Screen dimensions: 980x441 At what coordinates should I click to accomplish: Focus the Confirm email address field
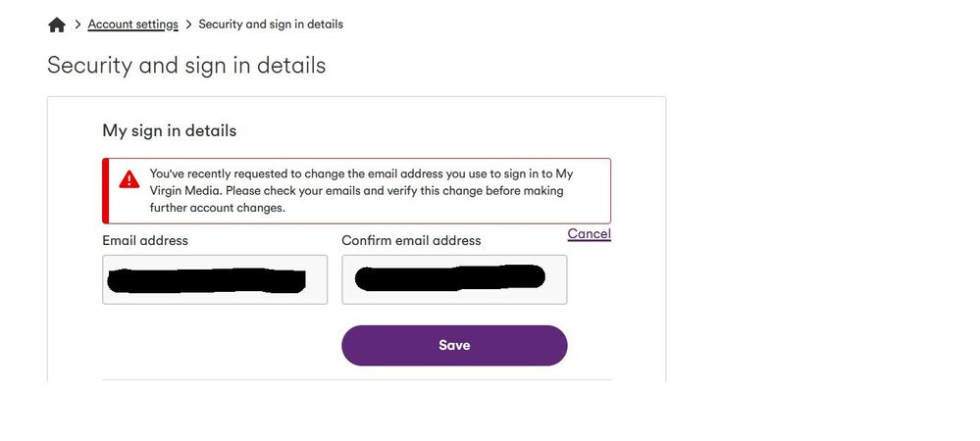point(454,279)
